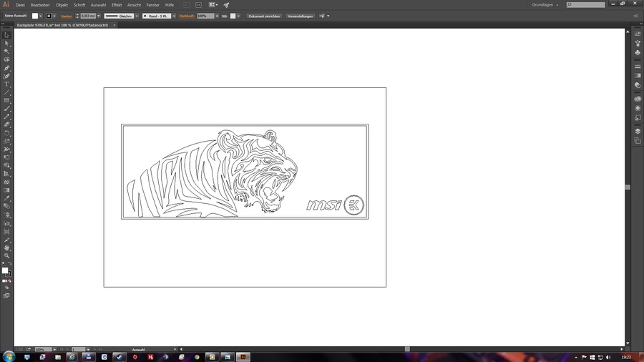Open the Objekt menu
The height and width of the screenshot is (362, 644).
point(62,5)
